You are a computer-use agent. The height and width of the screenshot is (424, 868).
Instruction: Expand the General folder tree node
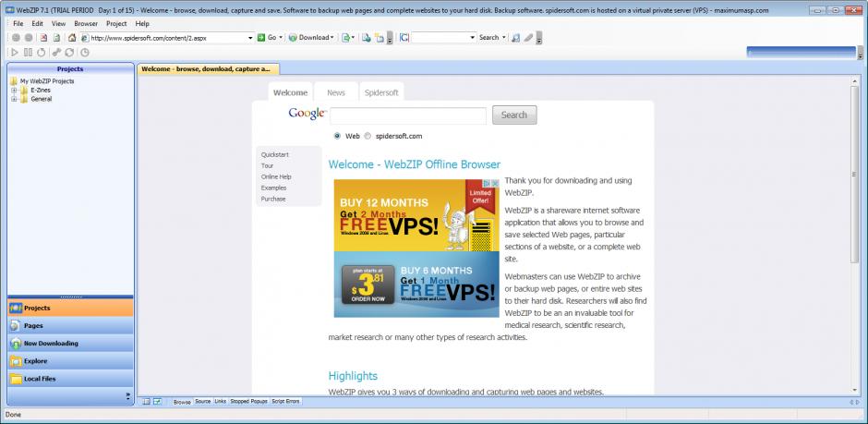14,99
